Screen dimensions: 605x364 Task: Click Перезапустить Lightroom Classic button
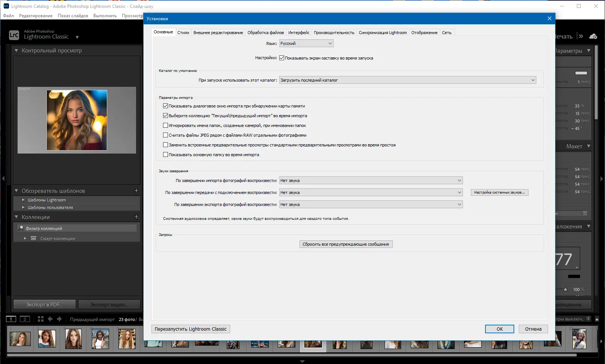click(191, 329)
